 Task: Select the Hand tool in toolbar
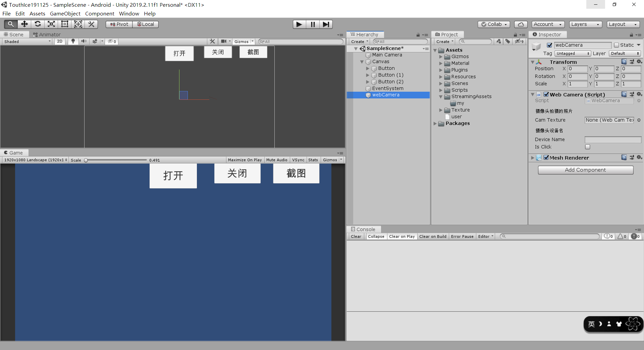[x=11, y=24]
